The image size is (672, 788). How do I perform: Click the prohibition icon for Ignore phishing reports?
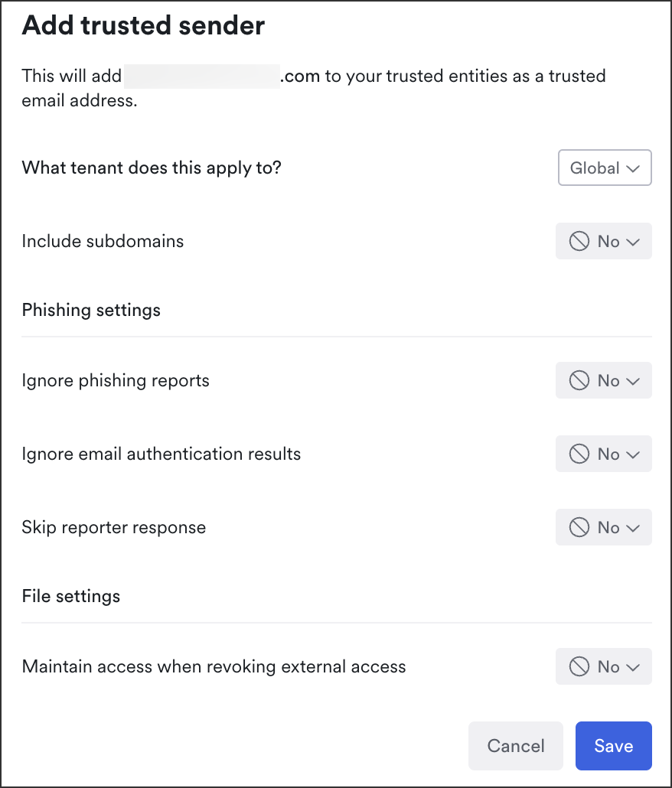[579, 380]
